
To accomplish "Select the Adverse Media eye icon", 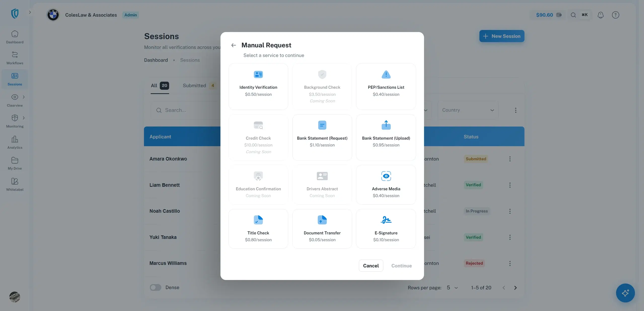I will [x=386, y=176].
